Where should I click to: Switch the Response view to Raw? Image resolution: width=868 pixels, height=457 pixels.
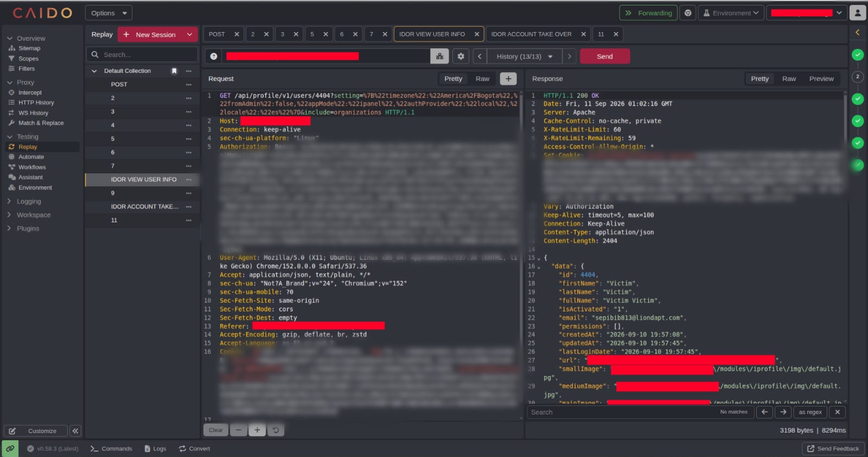pos(789,79)
